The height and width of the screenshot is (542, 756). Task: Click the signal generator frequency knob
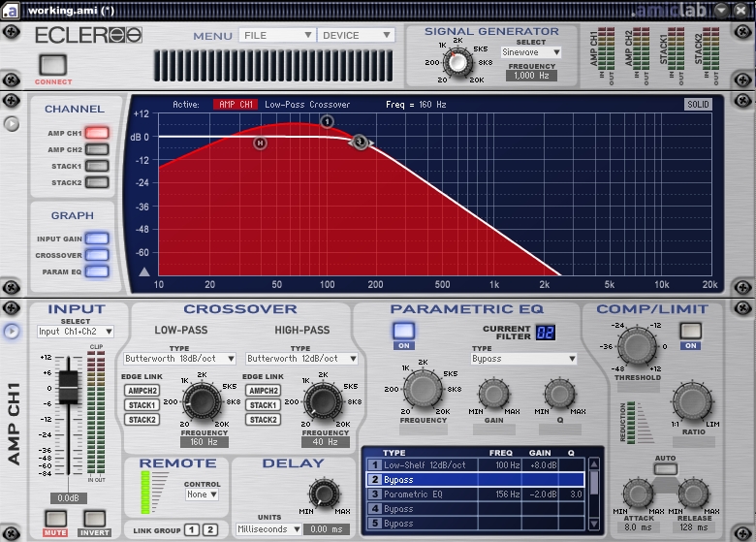[457, 62]
